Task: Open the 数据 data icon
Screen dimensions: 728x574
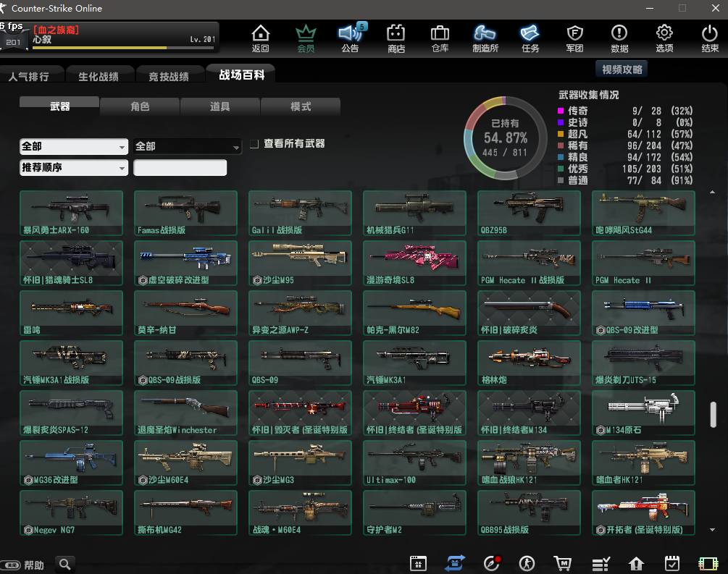Action: pos(619,38)
